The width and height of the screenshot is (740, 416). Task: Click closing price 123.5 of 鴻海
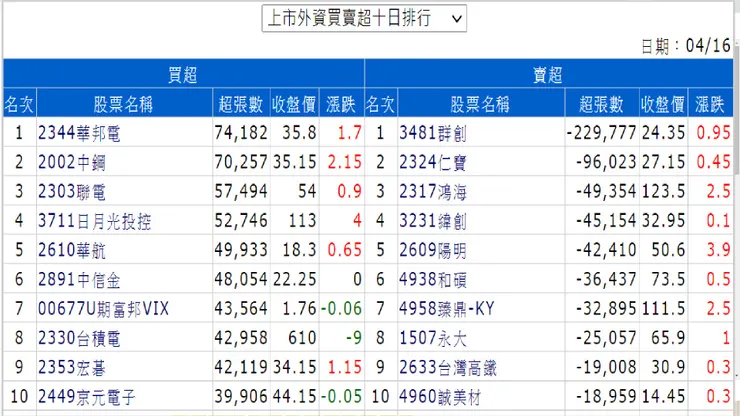coord(663,192)
